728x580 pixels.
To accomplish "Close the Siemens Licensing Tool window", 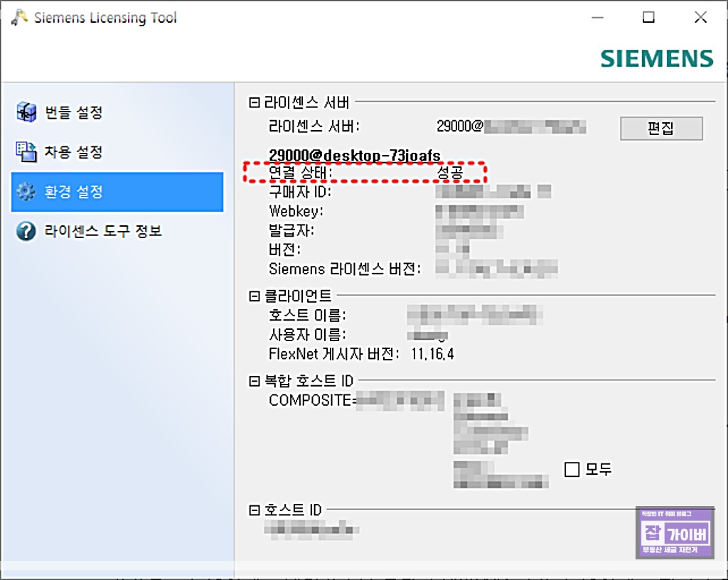I will 700,18.
